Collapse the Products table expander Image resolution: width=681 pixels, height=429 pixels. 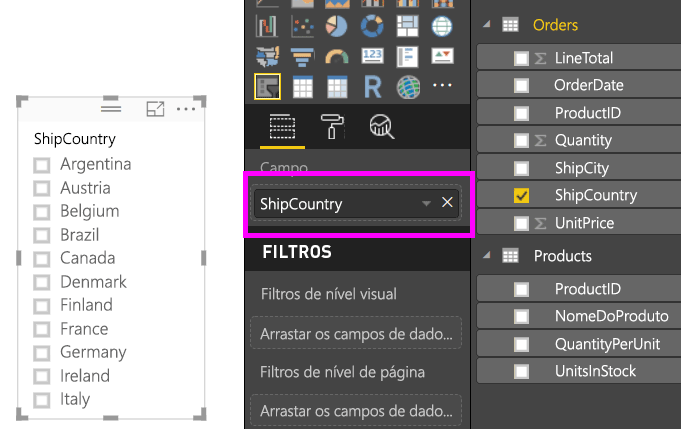tap(487, 255)
